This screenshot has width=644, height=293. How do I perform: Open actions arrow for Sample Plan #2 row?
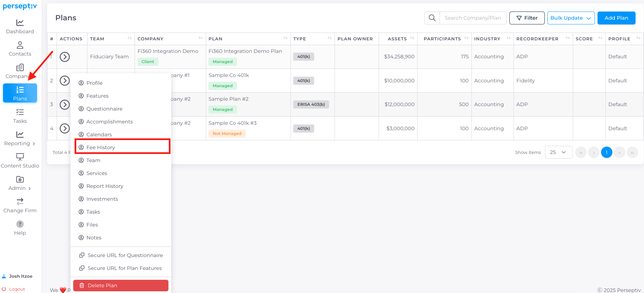tap(65, 104)
